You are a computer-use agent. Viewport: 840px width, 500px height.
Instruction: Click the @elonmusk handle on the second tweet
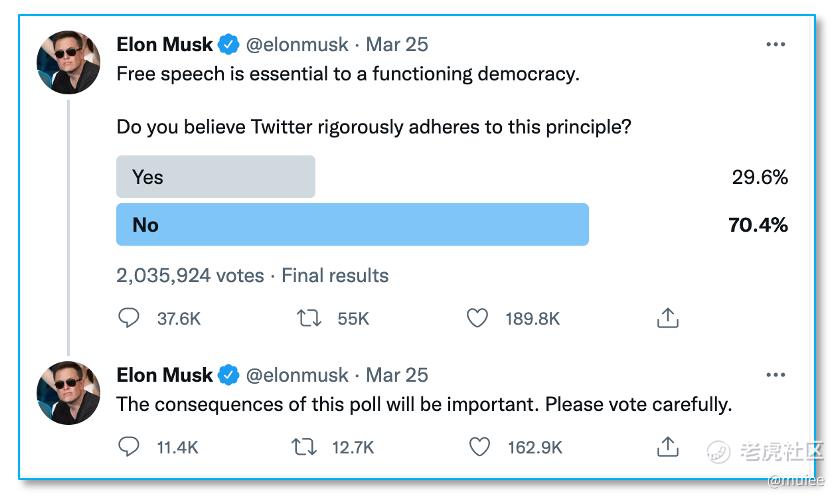click(297, 375)
